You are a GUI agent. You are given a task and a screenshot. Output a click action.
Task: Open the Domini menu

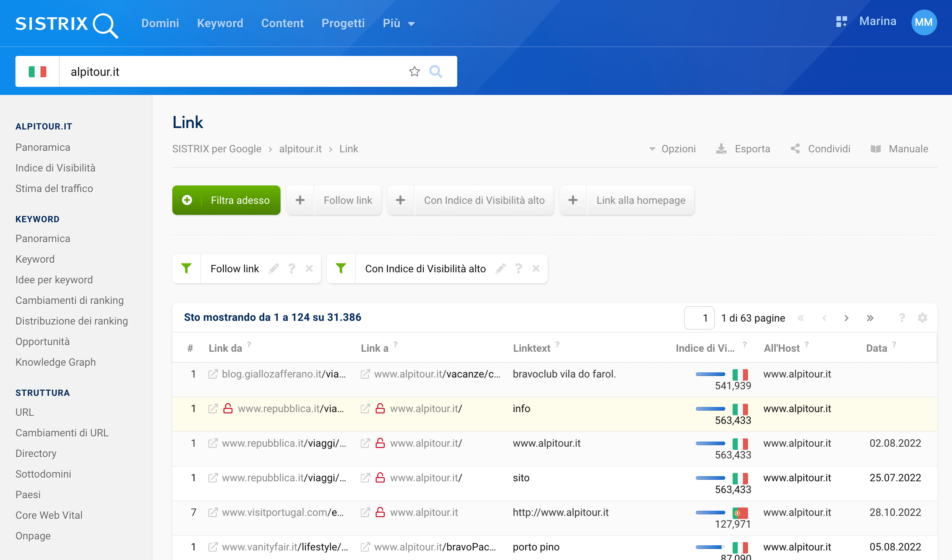tap(160, 24)
